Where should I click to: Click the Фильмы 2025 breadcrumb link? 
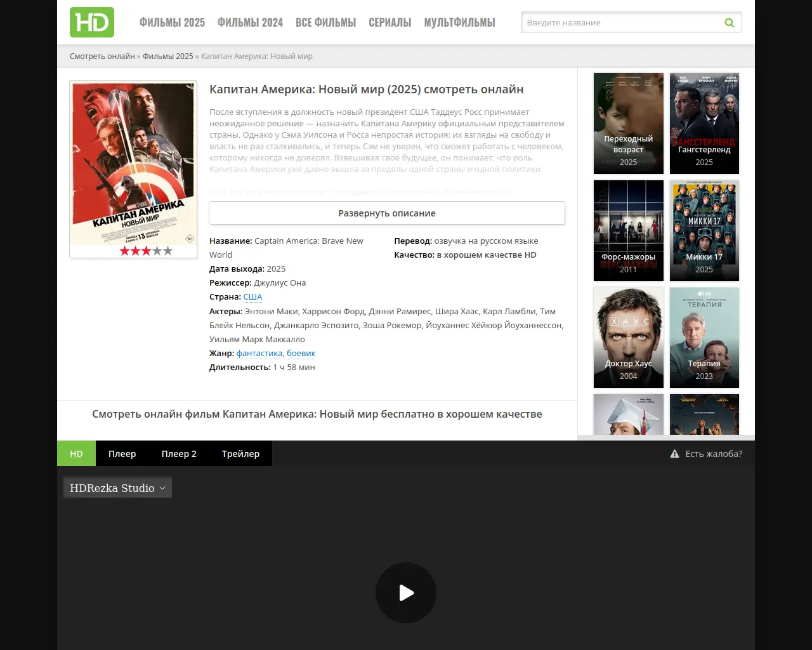tap(168, 56)
